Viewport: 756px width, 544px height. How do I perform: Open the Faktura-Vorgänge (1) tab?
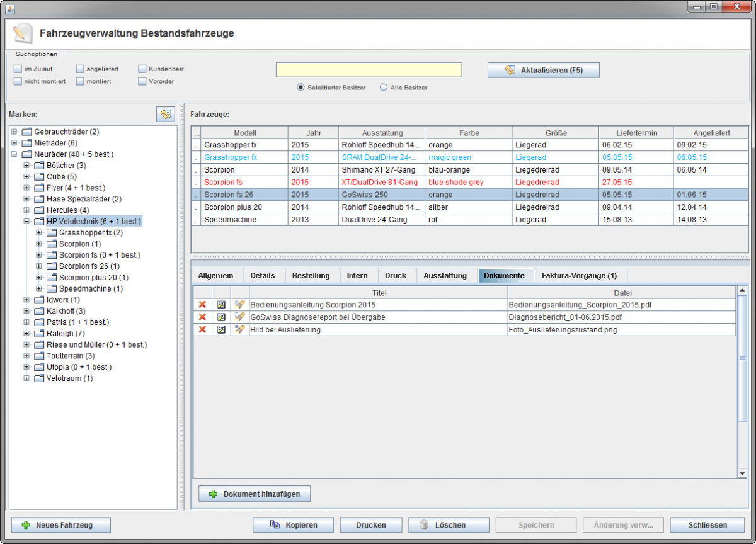(579, 276)
